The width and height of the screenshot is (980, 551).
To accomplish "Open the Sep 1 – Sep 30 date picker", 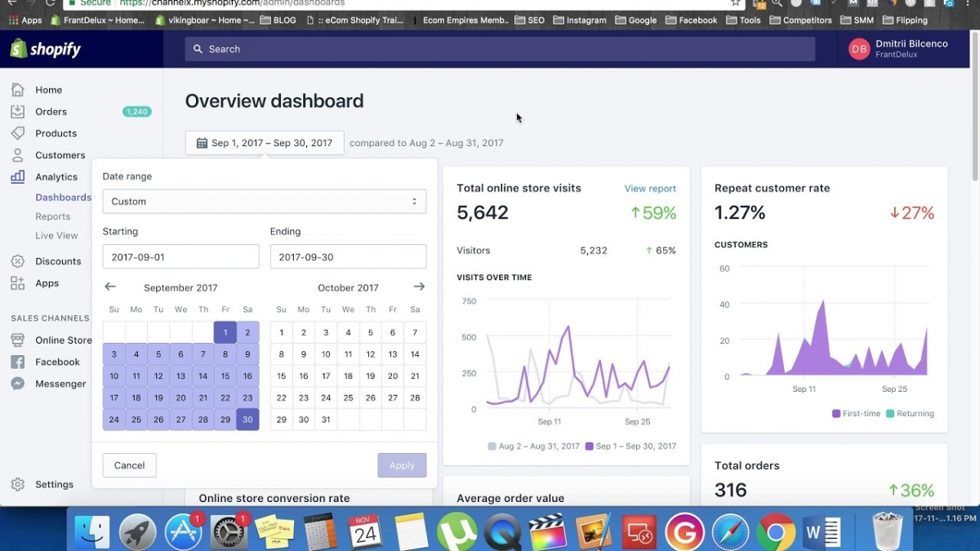I will (x=264, y=143).
